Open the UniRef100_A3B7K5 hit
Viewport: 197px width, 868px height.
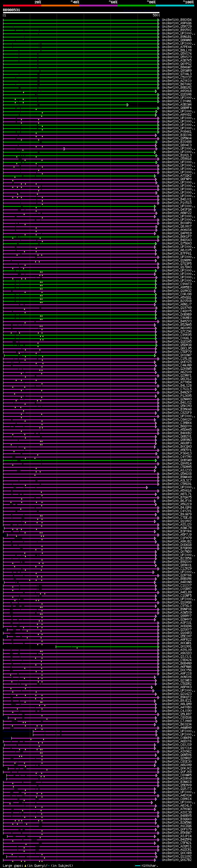click(x=177, y=60)
